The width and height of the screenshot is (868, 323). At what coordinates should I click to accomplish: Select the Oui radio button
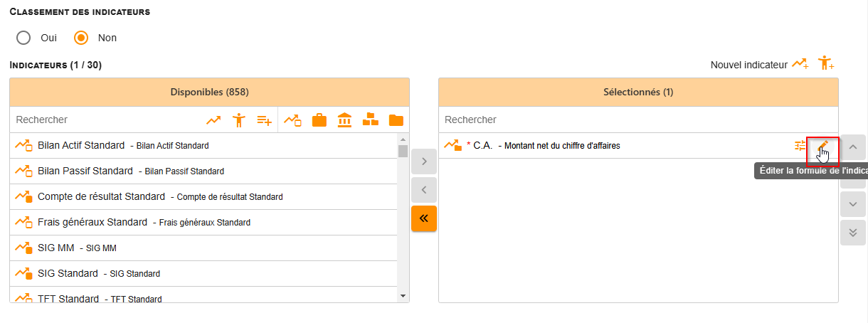pyautogui.click(x=23, y=38)
